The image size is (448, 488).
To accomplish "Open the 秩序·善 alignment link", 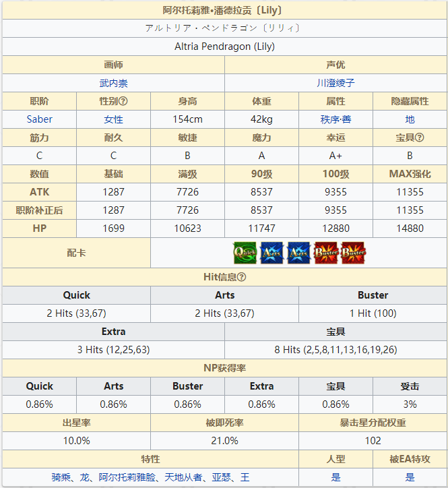I will tap(335, 119).
